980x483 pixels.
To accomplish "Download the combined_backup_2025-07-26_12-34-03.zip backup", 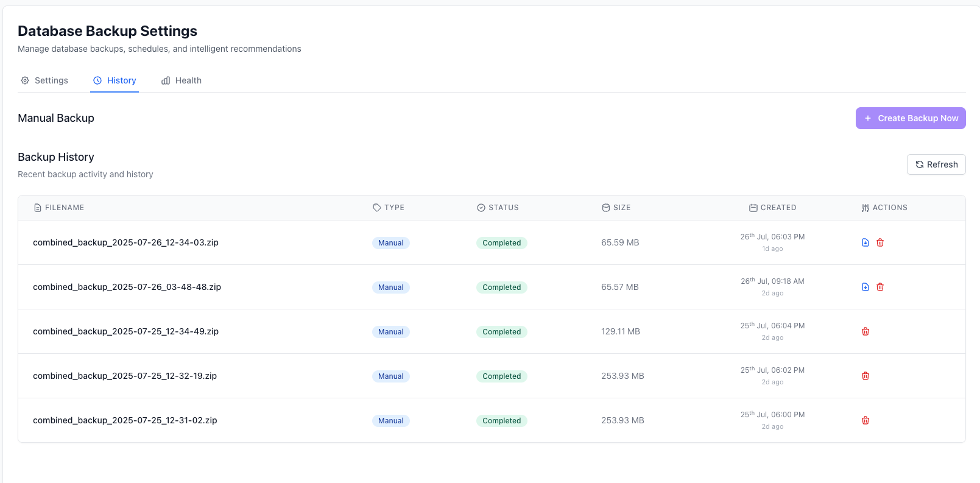I will pyautogui.click(x=865, y=242).
